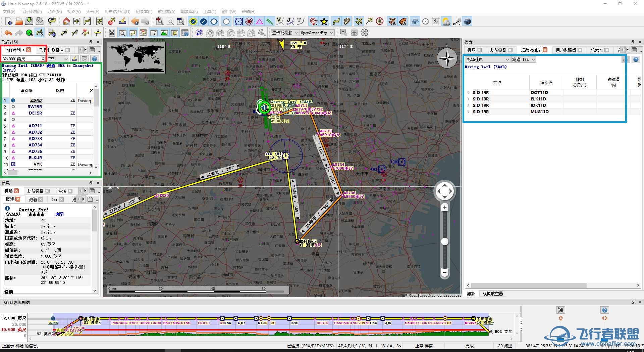This screenshot has width=644, height=352.
Task: Open the 工具(T) menu
Action: pyautogui.click(x=210, y=11)
